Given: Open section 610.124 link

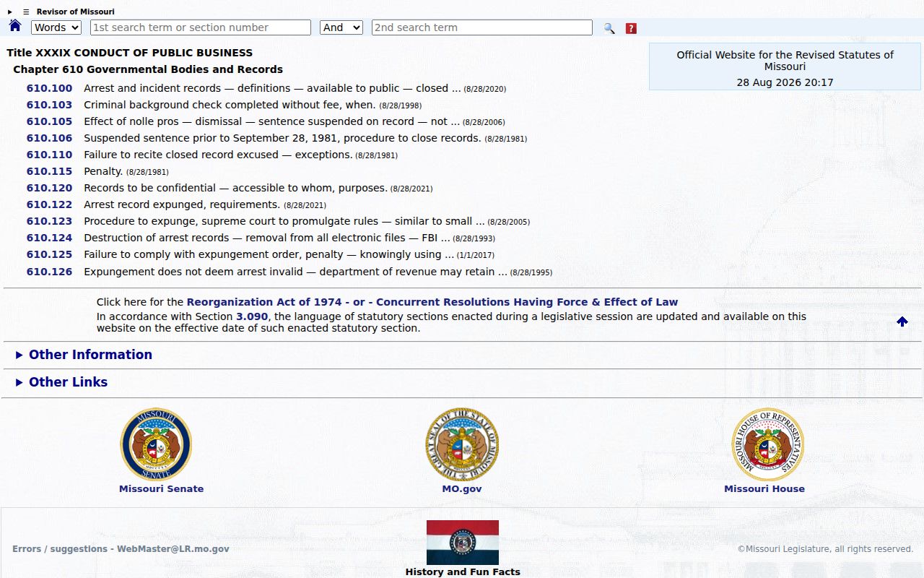Looking at the screenshot, I should 49,238.
